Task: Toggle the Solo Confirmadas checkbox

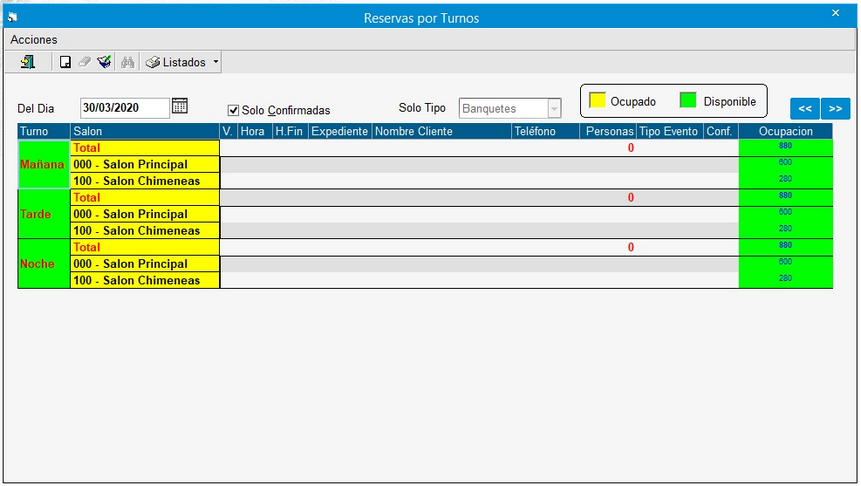Action: 233,110
